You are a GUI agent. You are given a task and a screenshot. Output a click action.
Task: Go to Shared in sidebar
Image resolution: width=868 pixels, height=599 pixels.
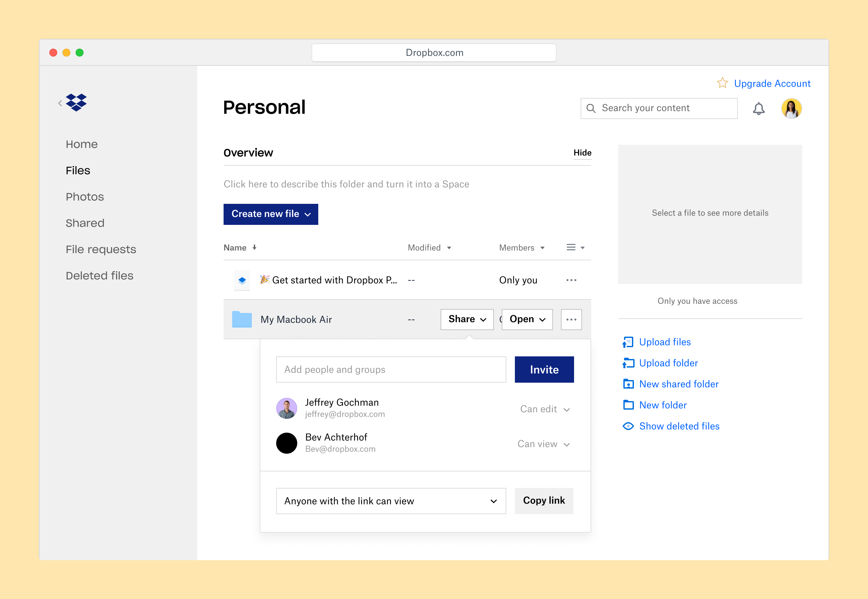pos(85,223)
